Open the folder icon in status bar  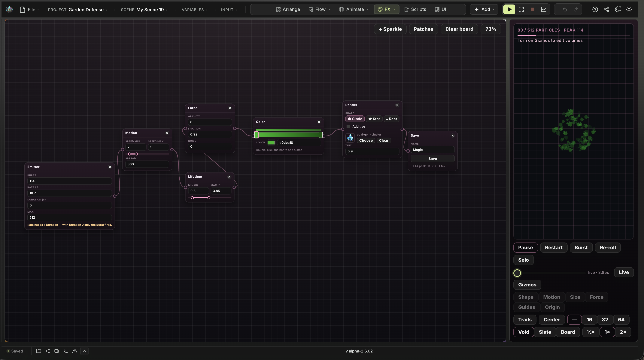point(38,351)
